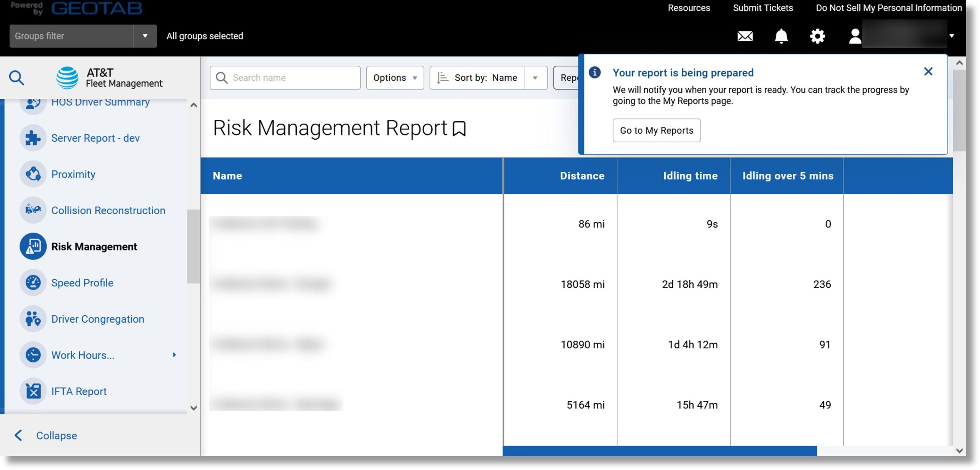The image size is (980, 470).
Task: Click the information icon in notification
Action: (x=595, y=72)
